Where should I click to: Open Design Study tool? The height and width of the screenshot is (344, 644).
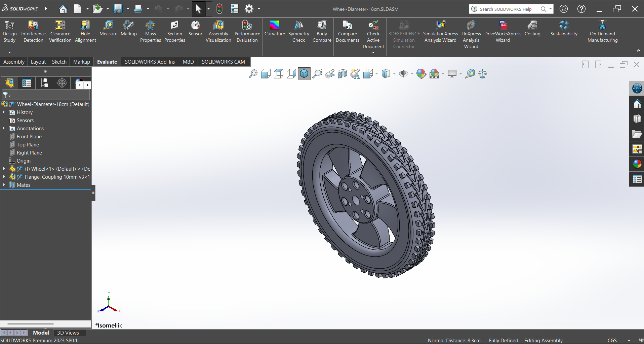pyautogui.click(x=9, y=31)
